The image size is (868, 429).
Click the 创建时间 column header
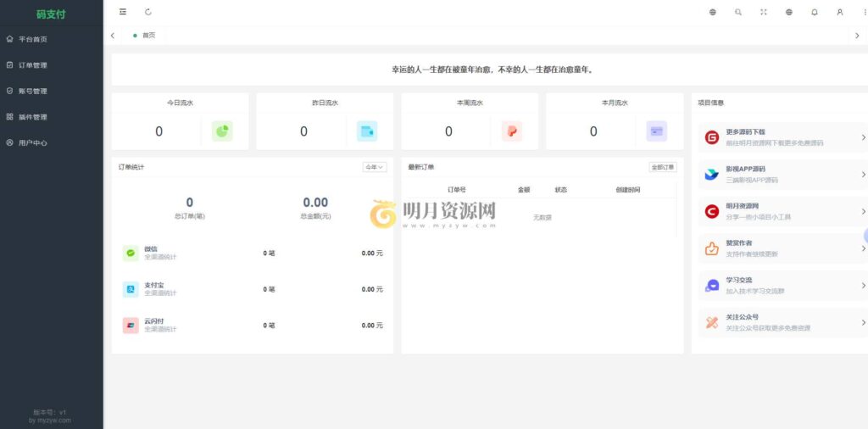tap(628, 190)
